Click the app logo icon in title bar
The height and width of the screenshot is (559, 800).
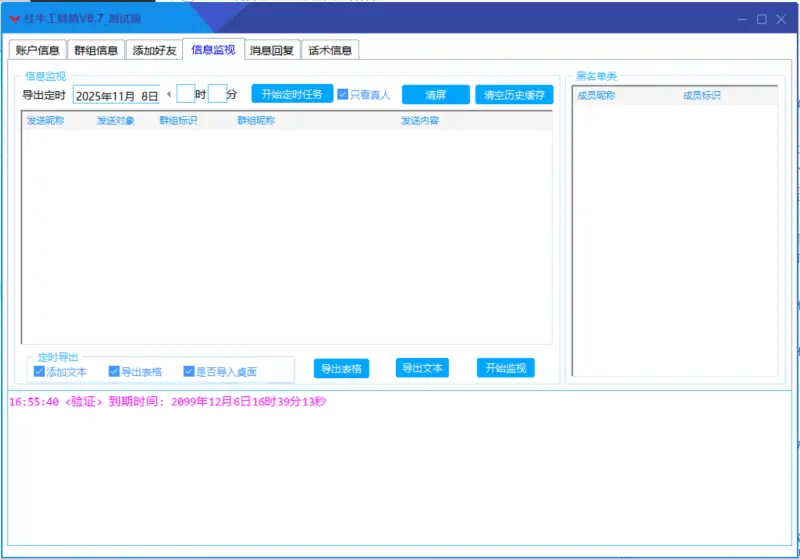coord(15,19)
